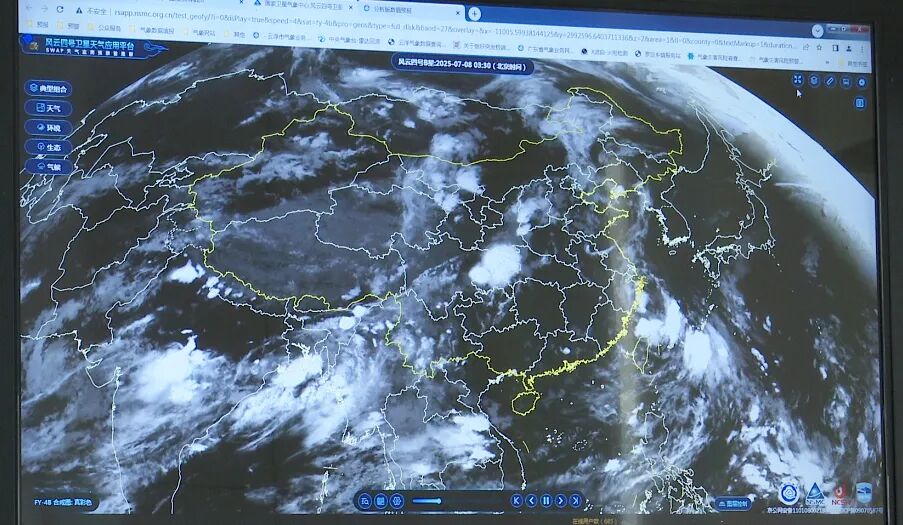Open the calendar icon in playback bar

point(381,501)
